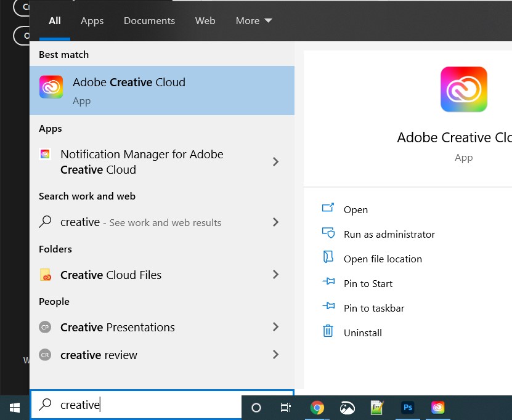Click See work and web results text
The width and height of the screenshot is (512, 420).
(x=165, y=222)
